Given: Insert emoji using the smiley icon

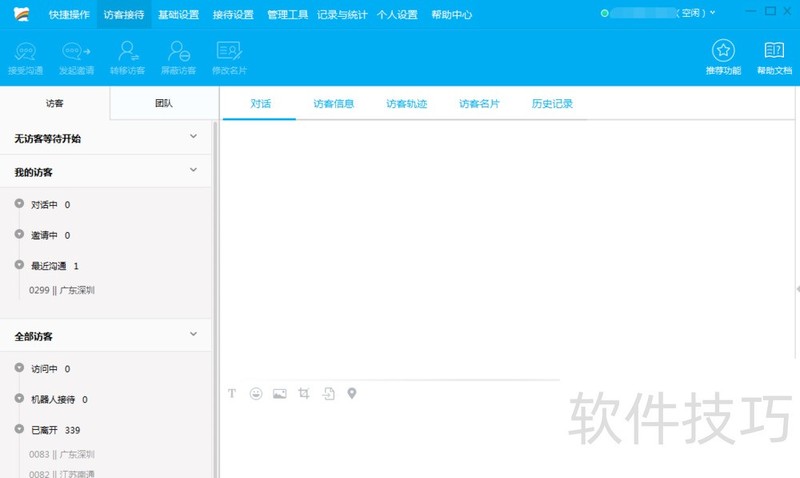Looking at the screenshot, I should 256,394.
